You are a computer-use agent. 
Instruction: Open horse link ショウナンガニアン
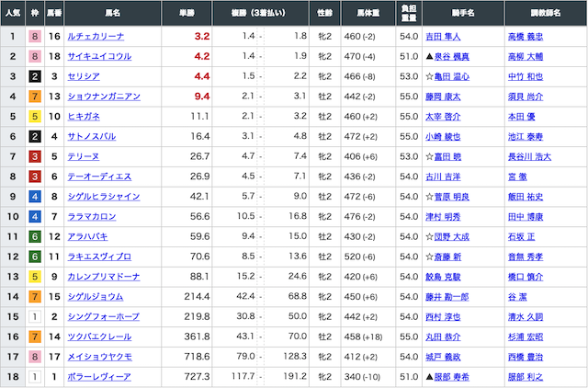pos(104,97)
